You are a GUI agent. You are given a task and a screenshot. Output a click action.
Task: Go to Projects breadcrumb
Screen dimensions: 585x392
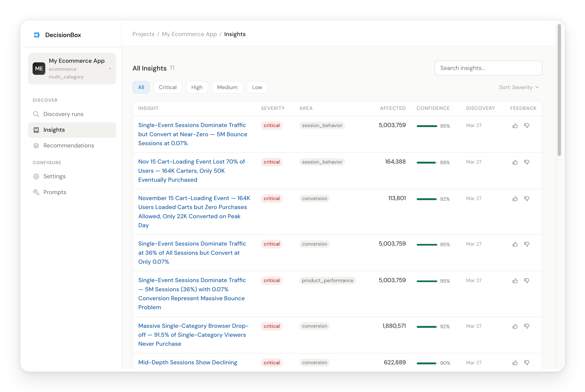pyautogui.click(x=143, y=34)
